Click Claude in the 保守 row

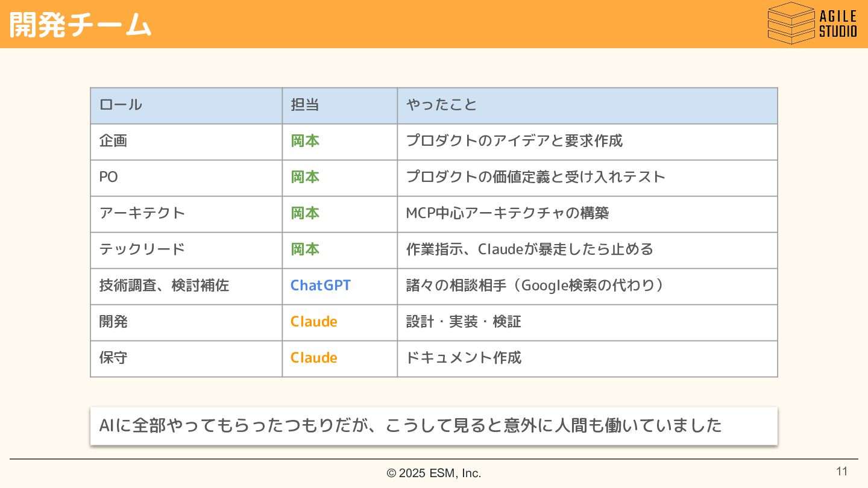[313, 358]
